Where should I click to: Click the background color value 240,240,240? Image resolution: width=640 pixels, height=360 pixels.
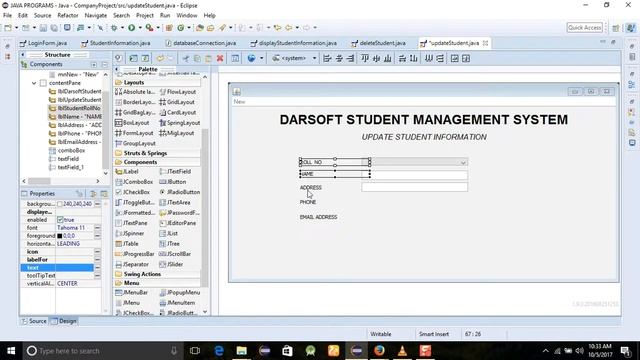point(77,204)
